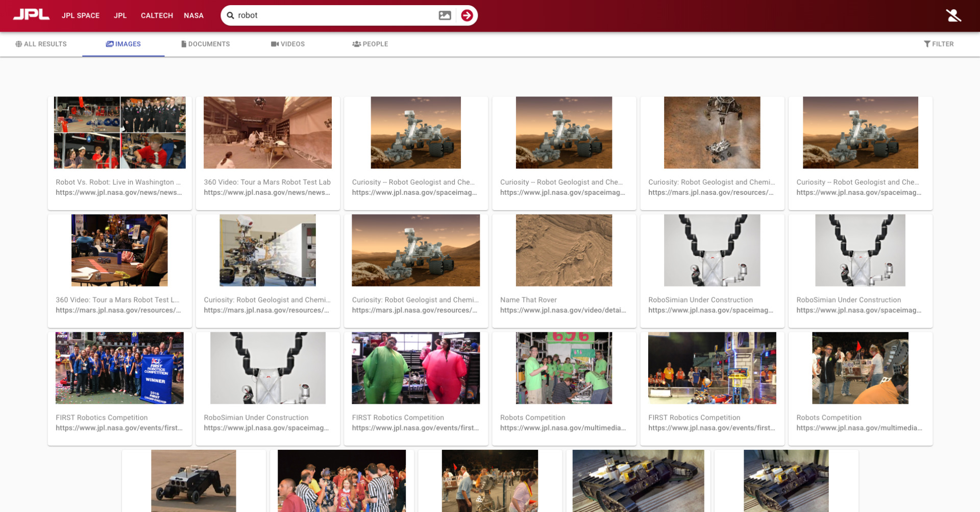Show the Videos tab
The width and height of the screenshot is (980, 512).
coord(288,44)
